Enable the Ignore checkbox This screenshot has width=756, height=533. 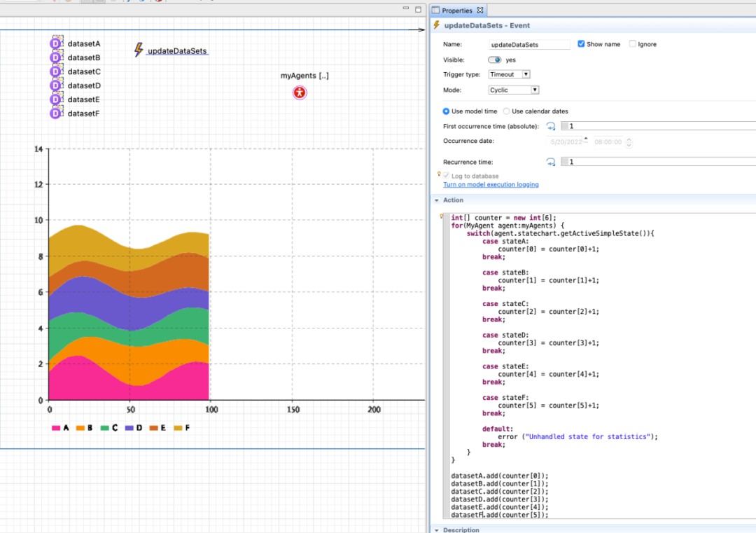633,44
